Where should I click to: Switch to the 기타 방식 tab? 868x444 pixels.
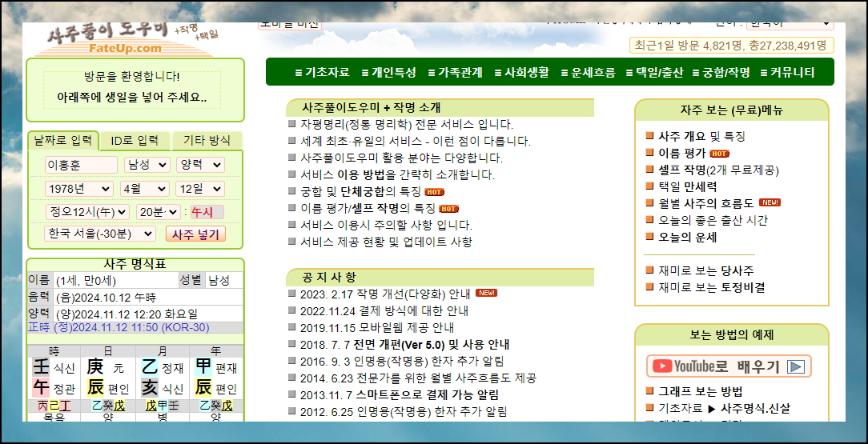207,141
